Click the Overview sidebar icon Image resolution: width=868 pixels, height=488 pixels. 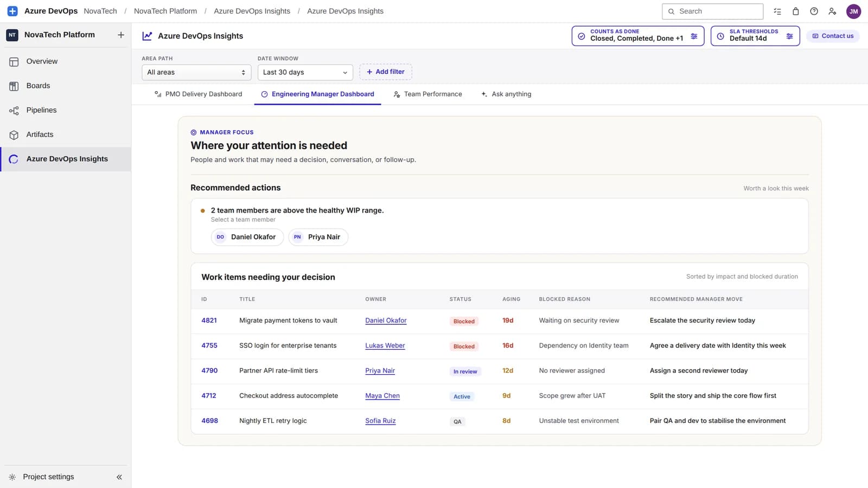(x=14, y=62)
